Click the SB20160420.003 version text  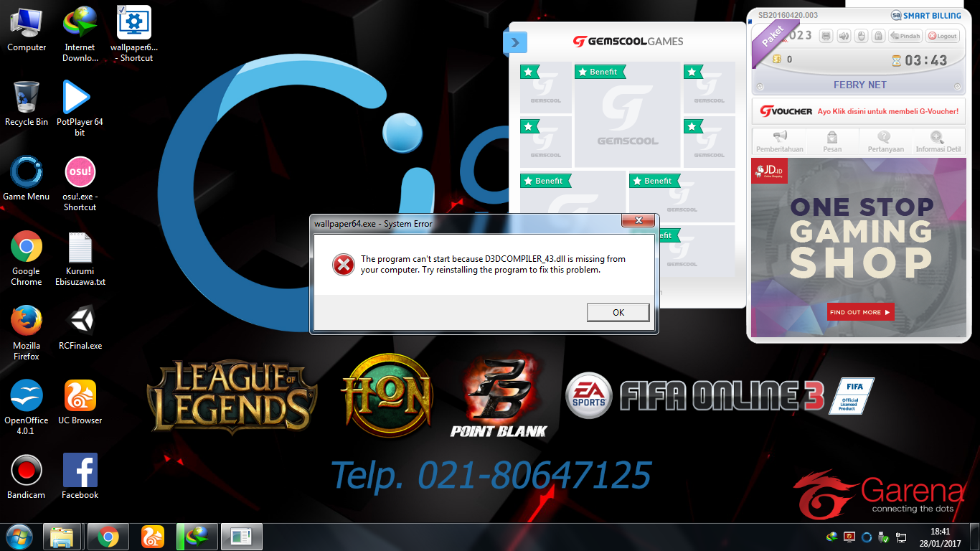788,15
